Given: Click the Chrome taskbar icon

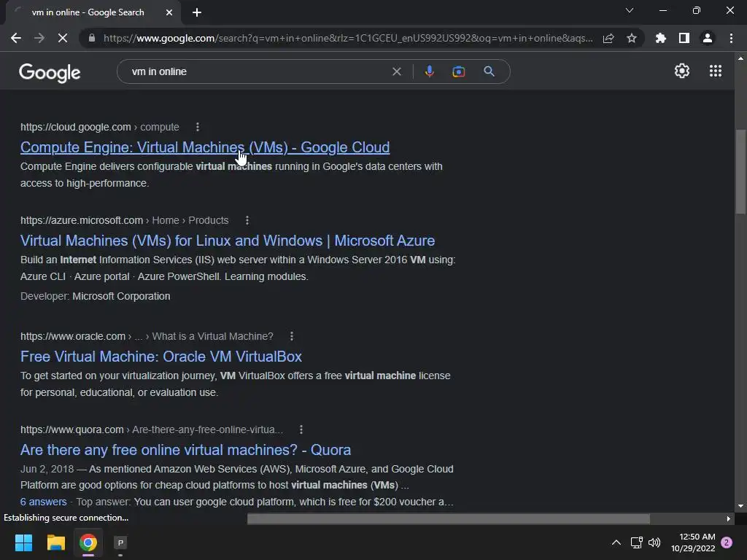Looking at the screenshot, I should pos(88,542).
